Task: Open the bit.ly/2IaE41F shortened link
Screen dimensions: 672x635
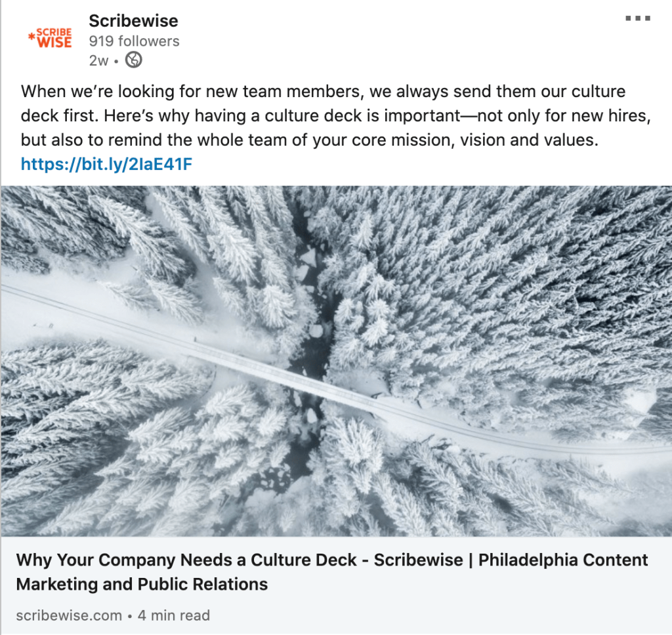Action: (x=106, y=164)
